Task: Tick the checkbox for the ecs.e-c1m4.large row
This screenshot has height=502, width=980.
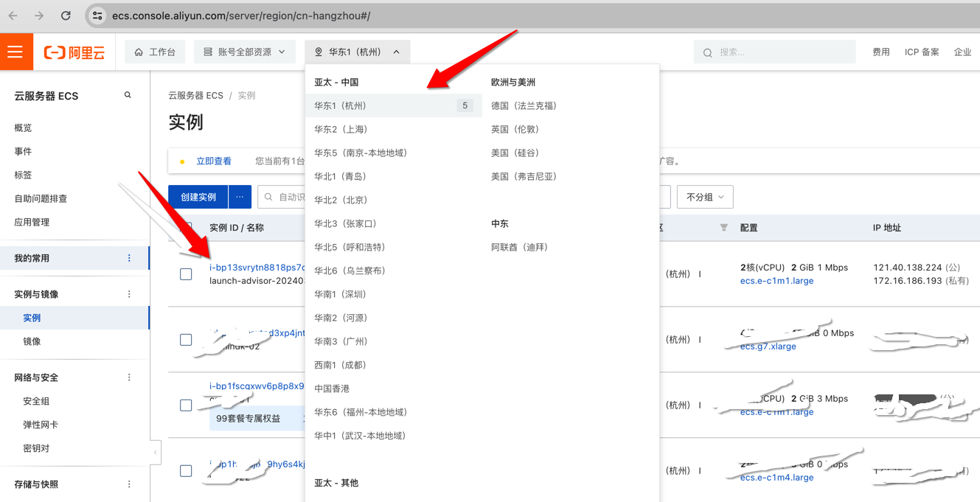Action: [x=186, y=471]
